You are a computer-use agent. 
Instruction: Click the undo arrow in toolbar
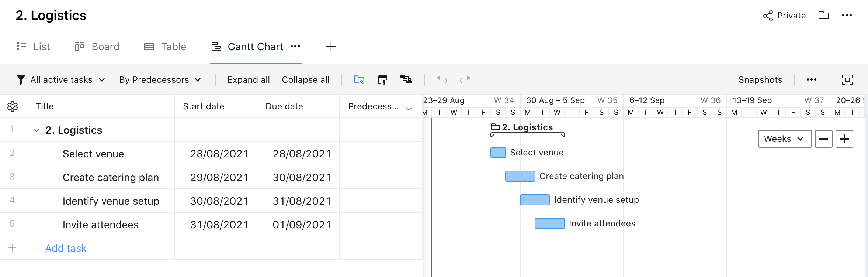coord(442,79)
